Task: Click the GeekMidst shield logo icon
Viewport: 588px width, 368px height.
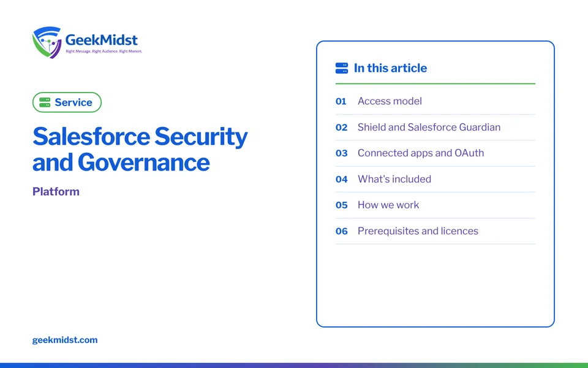Action: 47,42
